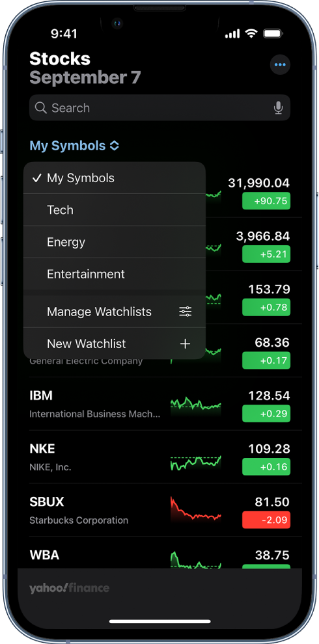Toggle the red -2.09 SBUX change badge
The image size is (319, 644).
point(266,520)
